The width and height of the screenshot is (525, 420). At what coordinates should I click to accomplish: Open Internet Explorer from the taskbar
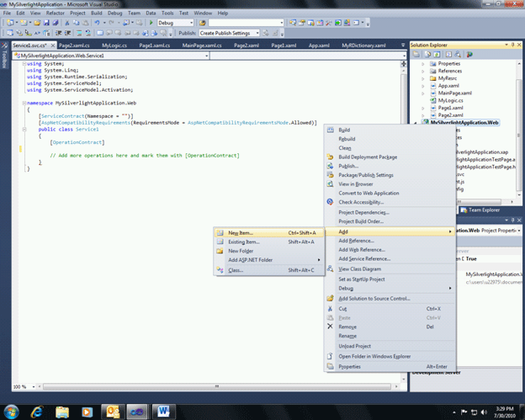point(37,411)
